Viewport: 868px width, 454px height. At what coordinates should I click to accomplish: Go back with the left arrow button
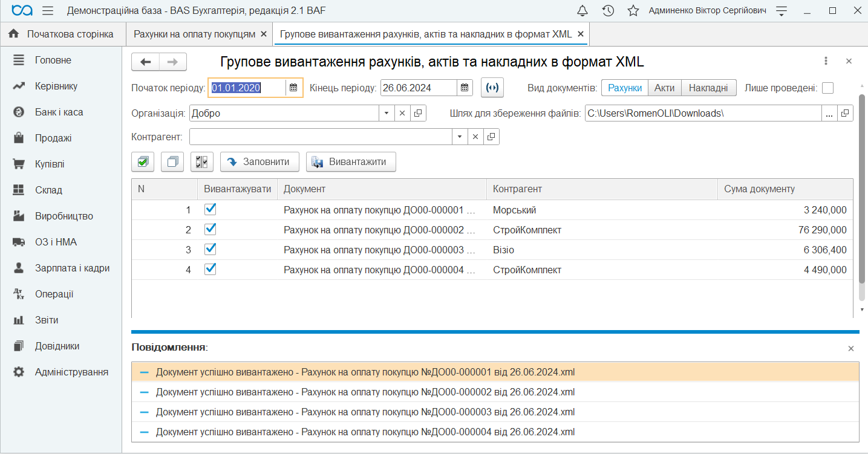[x=145, y=62]
